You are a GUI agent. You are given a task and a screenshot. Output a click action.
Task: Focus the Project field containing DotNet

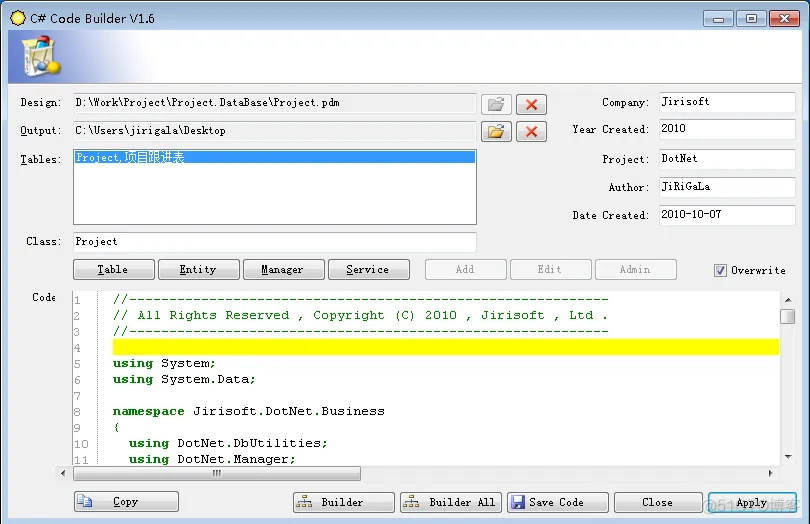click(x=727, y=159)
